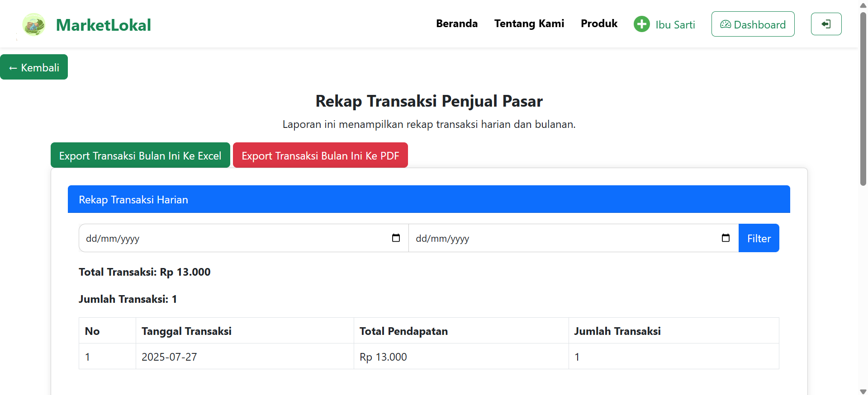Click the green plus icon beside Ibu Sarti

click(641, 24)
